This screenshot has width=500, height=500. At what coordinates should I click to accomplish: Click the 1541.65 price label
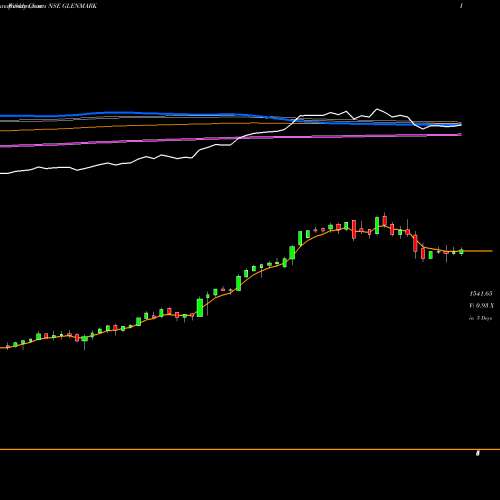coord(481,294)
